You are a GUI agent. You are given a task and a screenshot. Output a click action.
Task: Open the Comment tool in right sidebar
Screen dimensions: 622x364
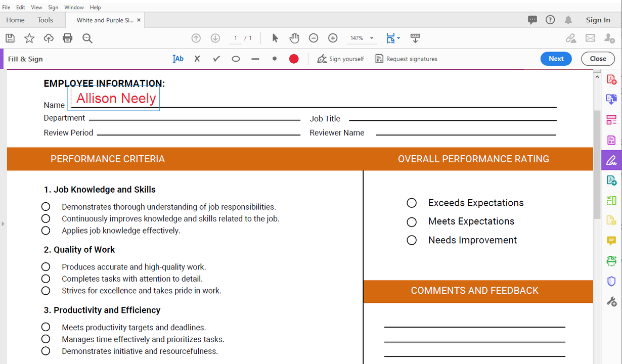pos(611,241)
